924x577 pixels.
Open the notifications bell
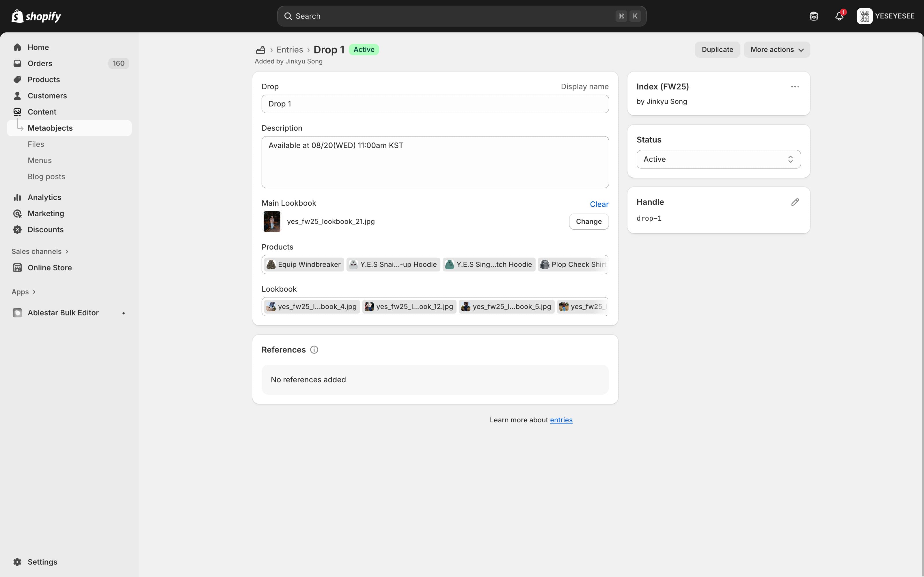839,16
